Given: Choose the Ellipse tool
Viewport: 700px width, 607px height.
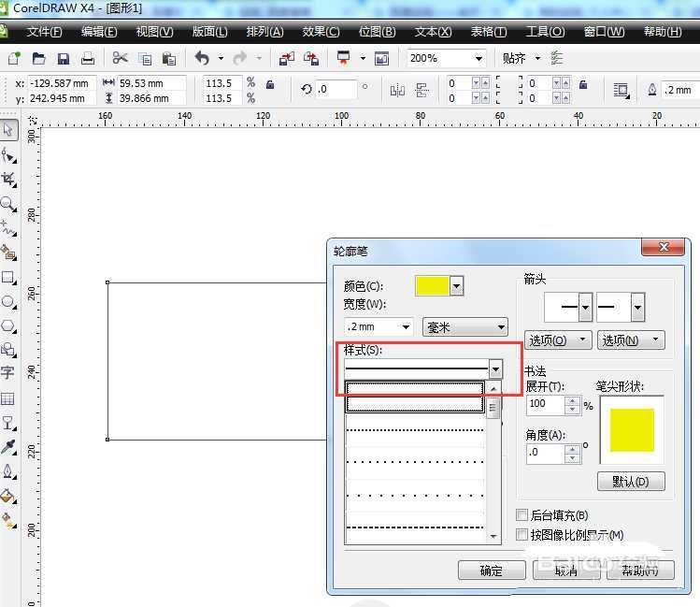Looking at the screenshot, I should click(x=8, y=301).
